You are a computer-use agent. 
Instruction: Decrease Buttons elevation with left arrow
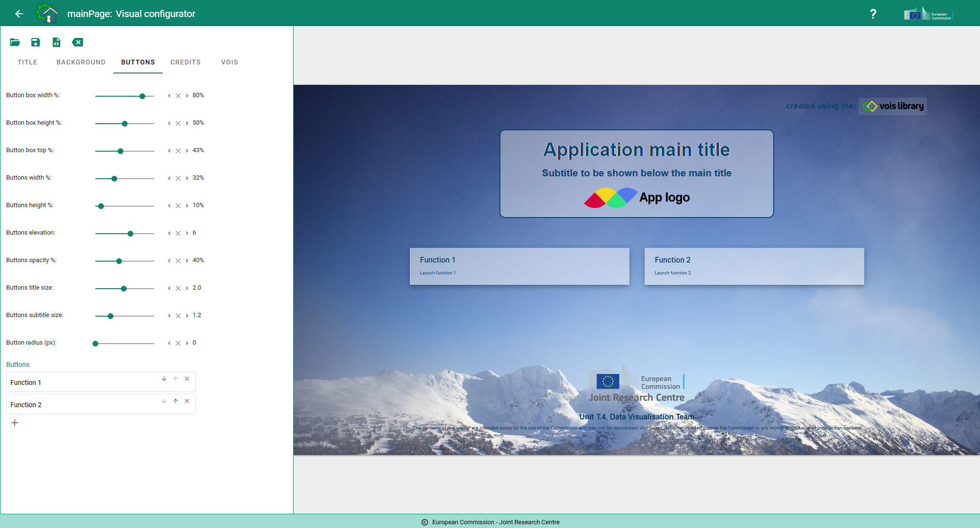point(169,233)
